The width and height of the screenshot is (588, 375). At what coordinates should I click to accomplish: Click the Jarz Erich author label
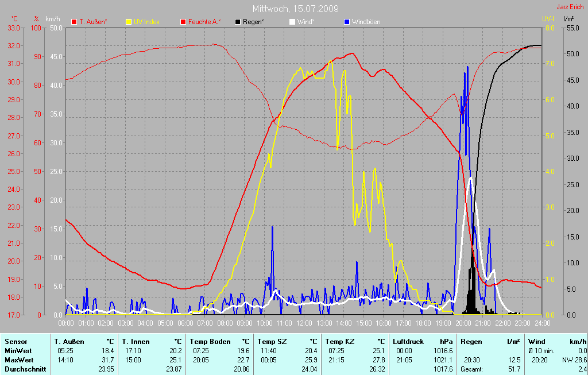572,7
